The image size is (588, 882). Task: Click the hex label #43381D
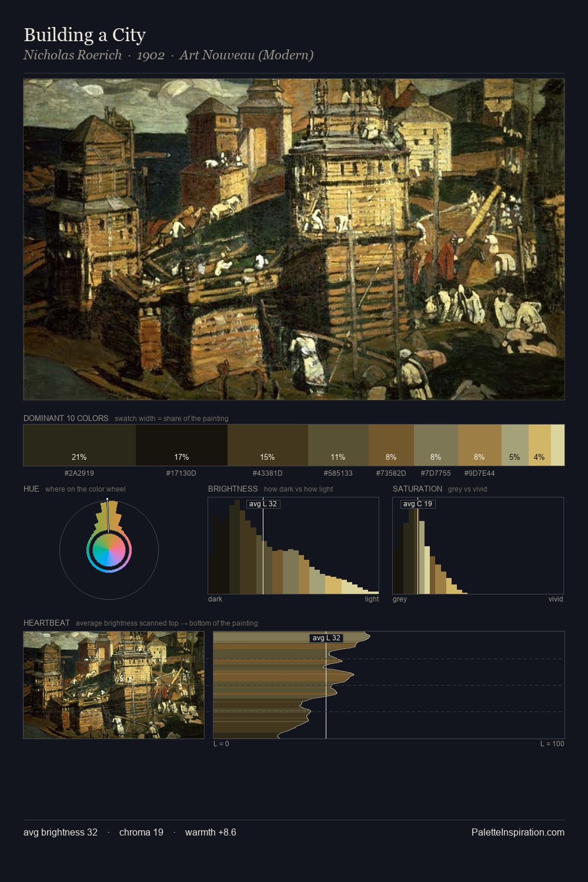(268, 473)
